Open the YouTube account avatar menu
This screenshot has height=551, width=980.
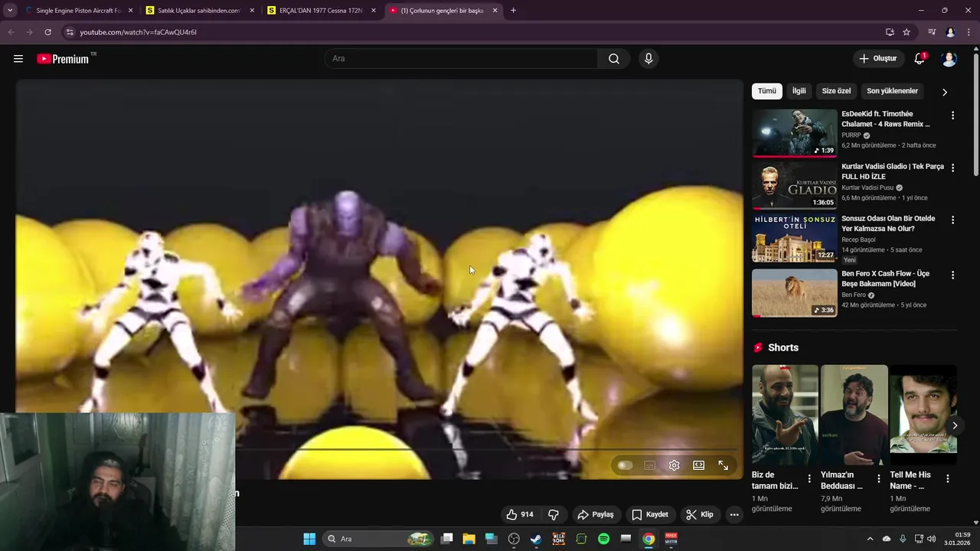pos(949,59)
